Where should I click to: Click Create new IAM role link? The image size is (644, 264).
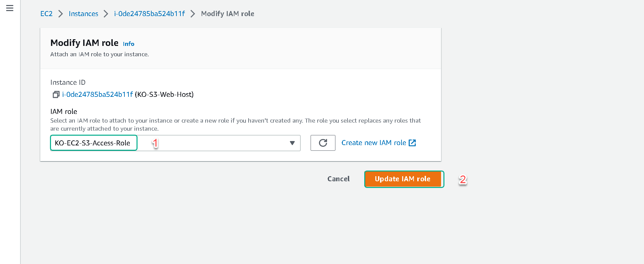click(x=374, y=143)
